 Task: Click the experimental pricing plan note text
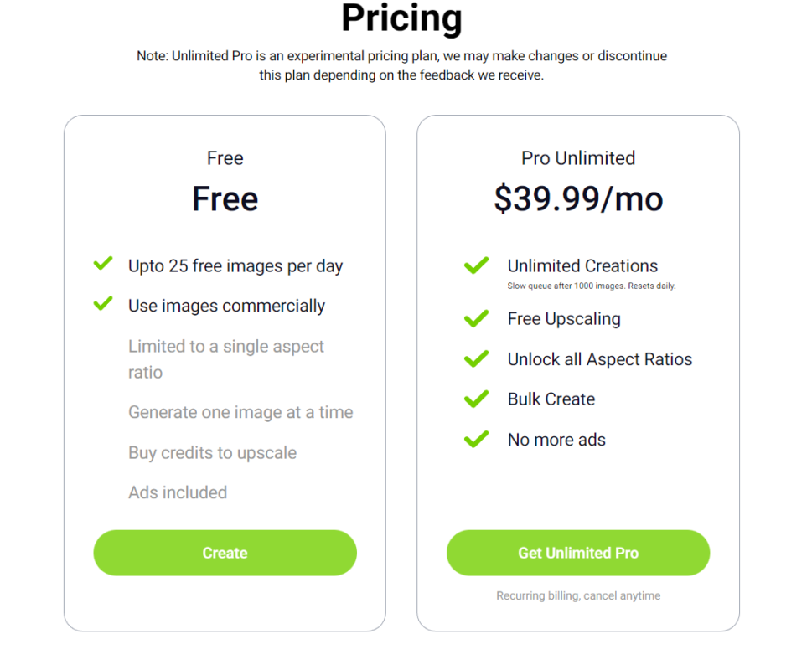click(401, 65)
